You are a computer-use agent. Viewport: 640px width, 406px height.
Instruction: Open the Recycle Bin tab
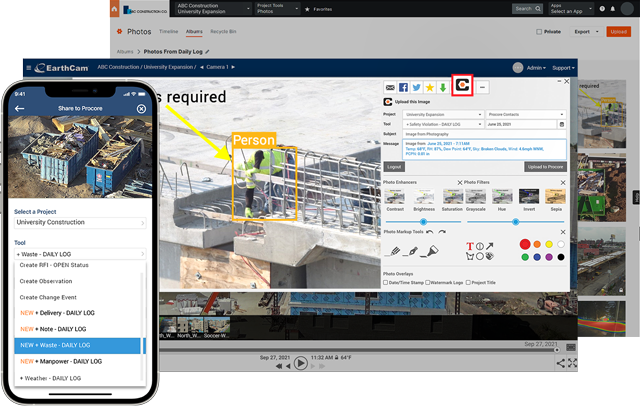click(x=223, y=31)
